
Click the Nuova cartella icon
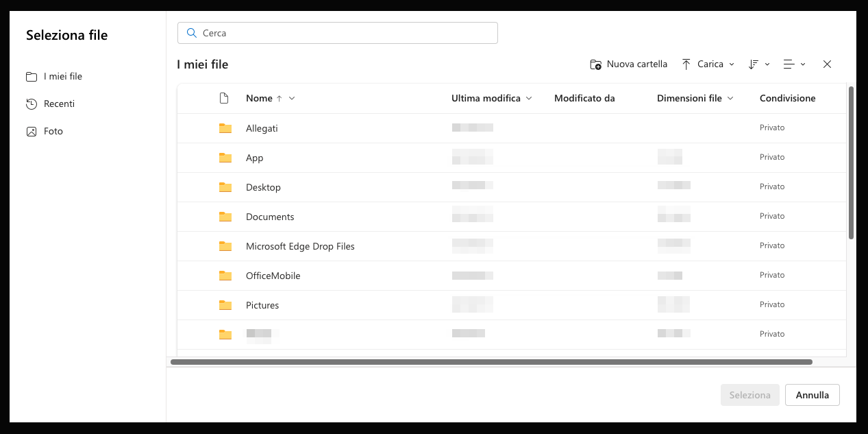pos(595,64)
